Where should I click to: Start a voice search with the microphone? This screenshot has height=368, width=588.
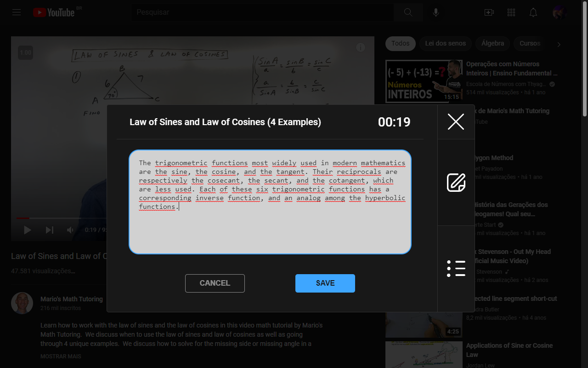tap(435, 12)
